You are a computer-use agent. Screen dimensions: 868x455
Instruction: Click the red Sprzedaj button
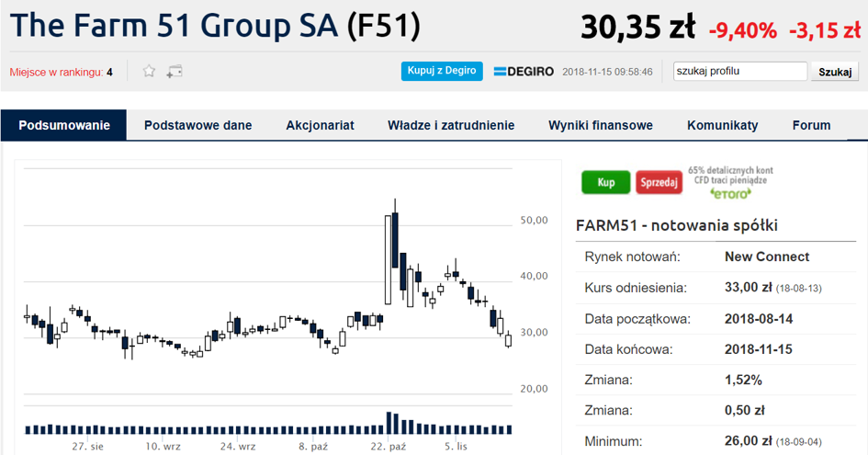[x=659, y=182]
